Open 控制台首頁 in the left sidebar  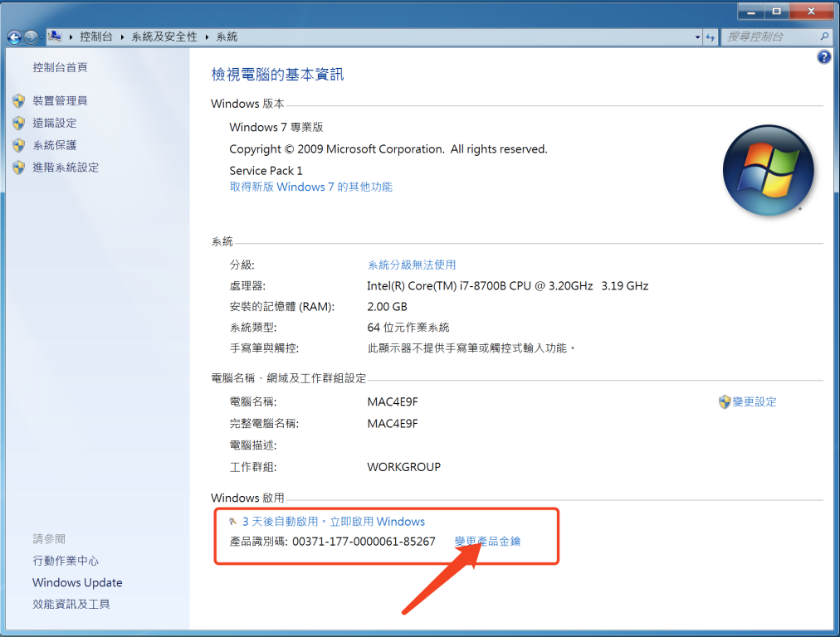[x=60, y=67]
